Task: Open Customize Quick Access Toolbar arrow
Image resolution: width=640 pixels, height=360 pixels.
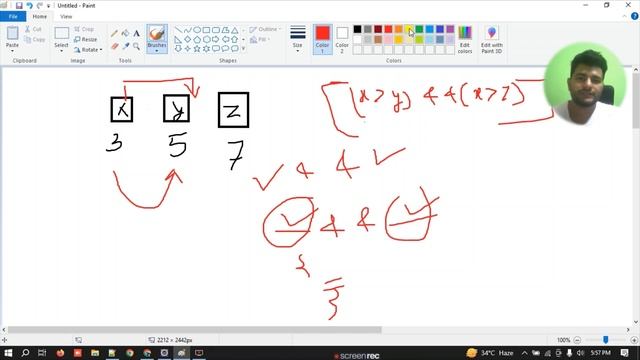Action: [x=49, y=6]
